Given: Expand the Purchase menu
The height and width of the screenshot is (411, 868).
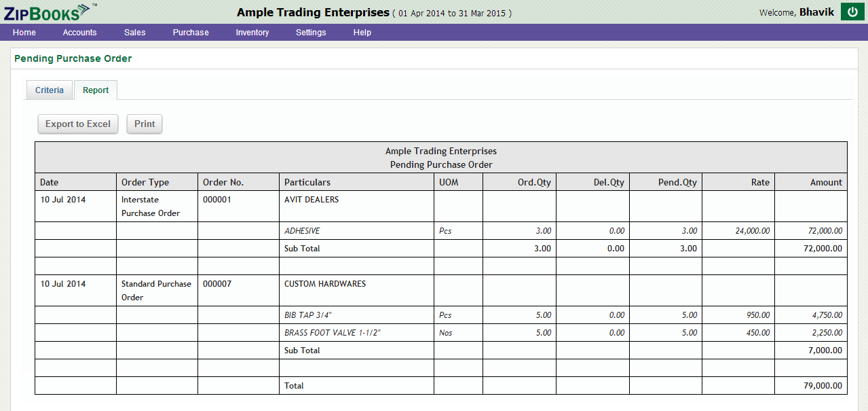Looking at the screenshot, I should tap(191, 33).
